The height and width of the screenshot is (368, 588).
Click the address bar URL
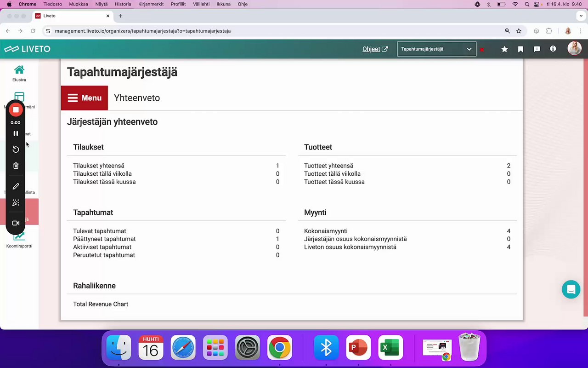[143, 31]
